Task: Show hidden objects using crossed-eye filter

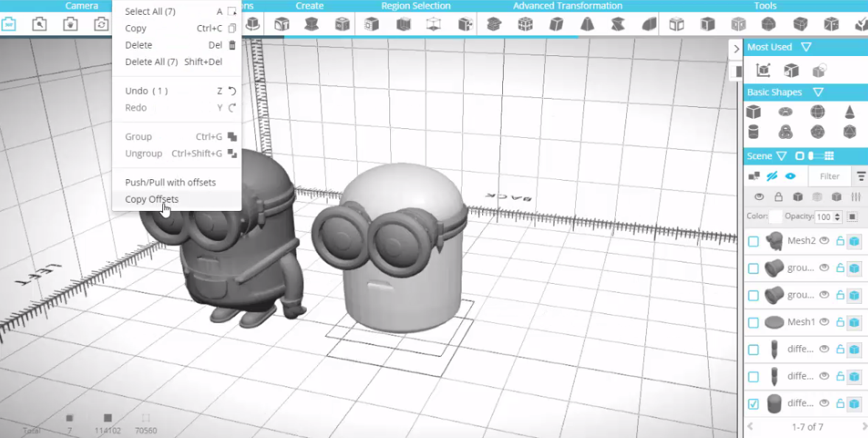Action: [771, 176]
